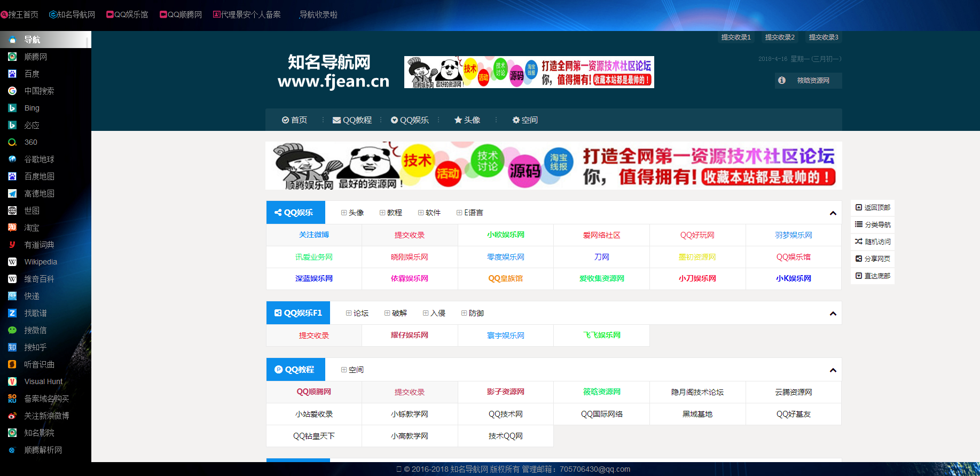Click 提交收录1 button at top
This screenshot has height=476, width=980.
pyautogui.click(x=736, y=37)
